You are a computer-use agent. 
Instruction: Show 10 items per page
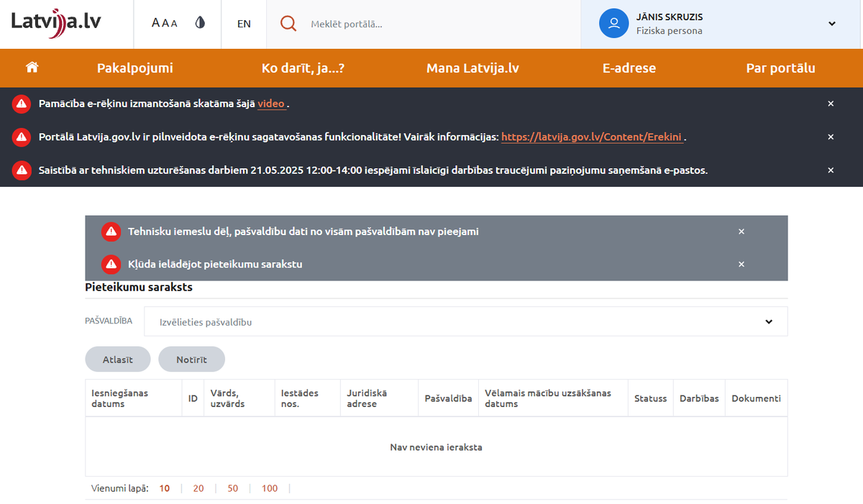[x=165, y=488]
